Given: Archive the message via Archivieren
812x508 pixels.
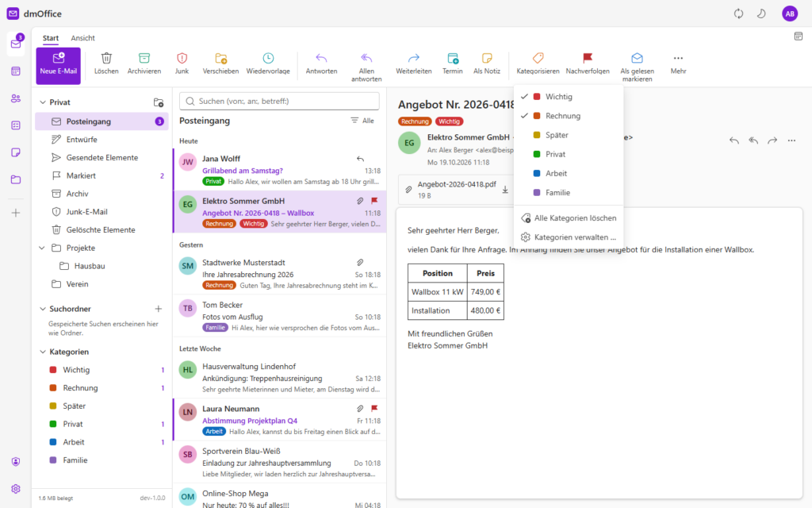Looking at the screenshot, I should click(x=144, y=63).
